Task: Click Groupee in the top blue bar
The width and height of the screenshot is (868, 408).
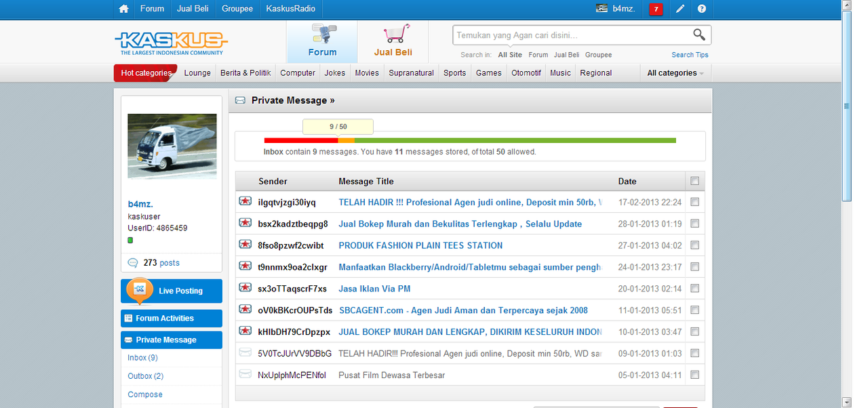Action: point(239,9)
